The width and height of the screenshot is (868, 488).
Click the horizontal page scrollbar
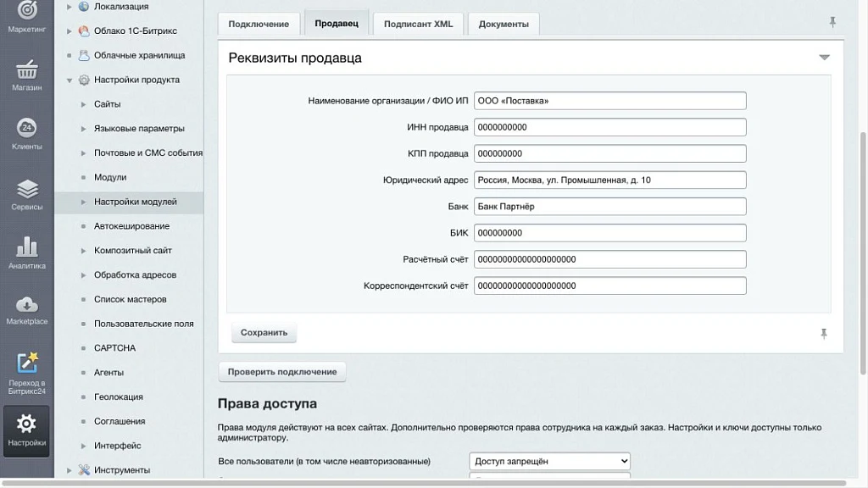(424, 484)
